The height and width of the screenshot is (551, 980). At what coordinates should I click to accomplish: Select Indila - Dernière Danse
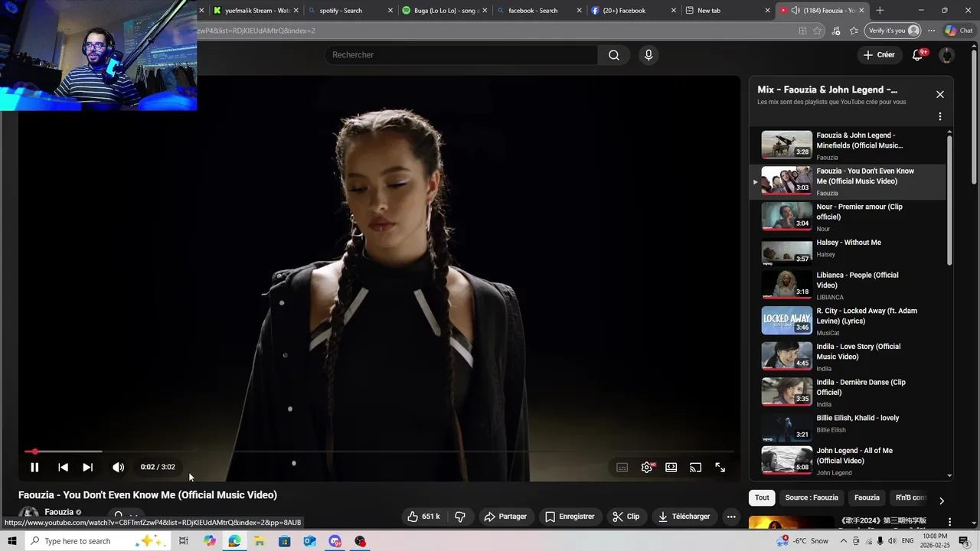[848, 393]
